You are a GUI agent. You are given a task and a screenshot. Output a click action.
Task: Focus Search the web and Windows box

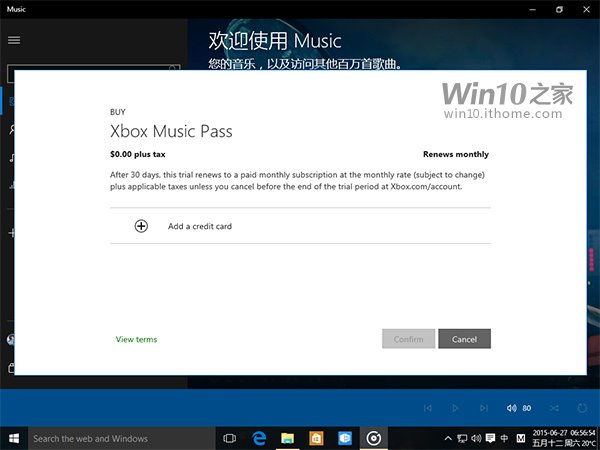pyautogui.click(x=121, y=439)
